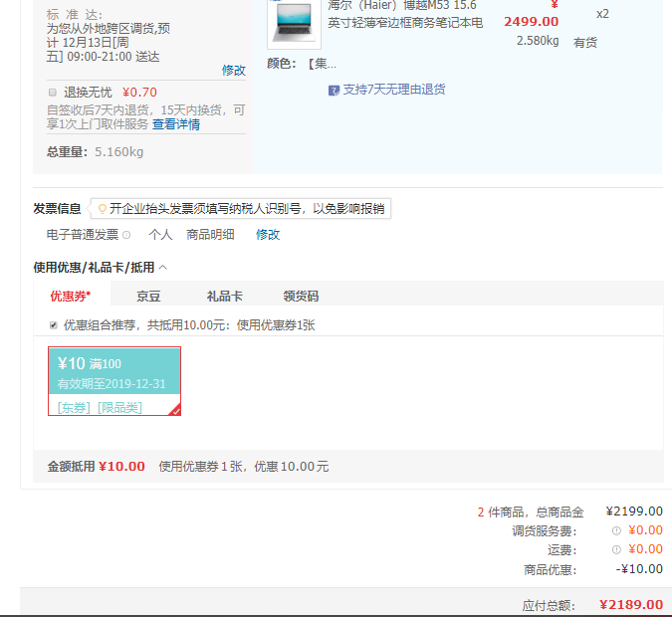Open the Haier 博越M53 product title
Viewport: 672px width, 617px height.
pyautogui.click(x=405, y=14)
